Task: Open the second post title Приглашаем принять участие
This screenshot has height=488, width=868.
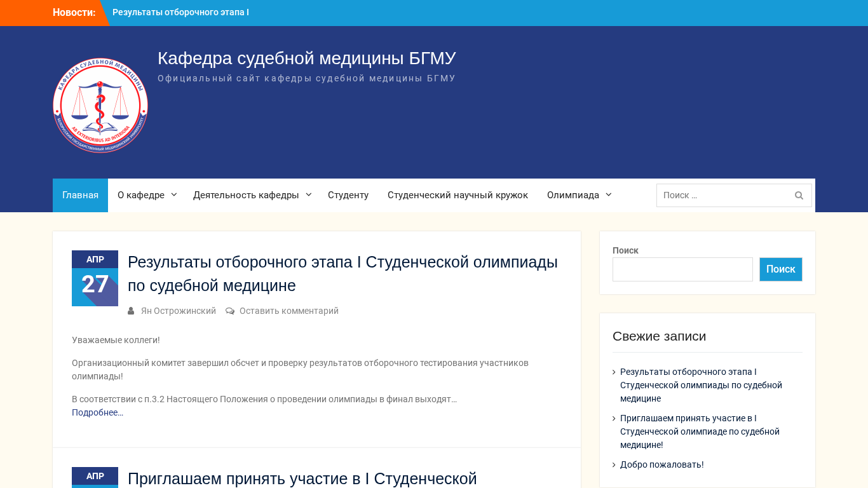Action: [x=302, y=478]
